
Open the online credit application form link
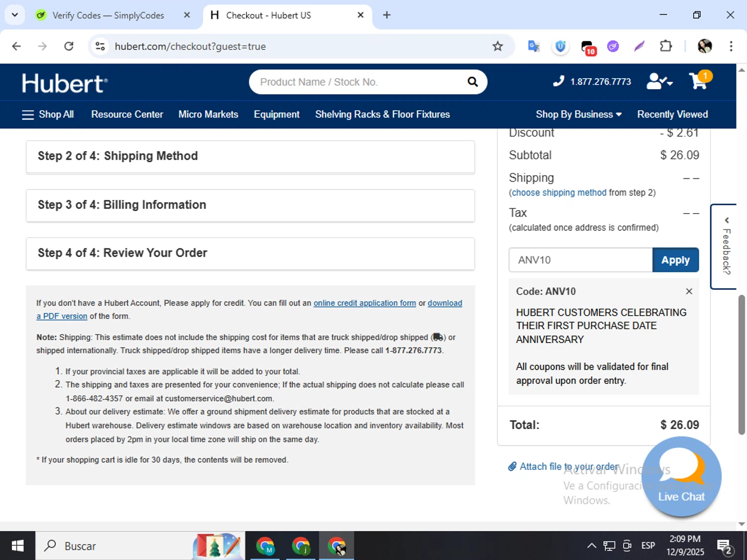[364, 303]
